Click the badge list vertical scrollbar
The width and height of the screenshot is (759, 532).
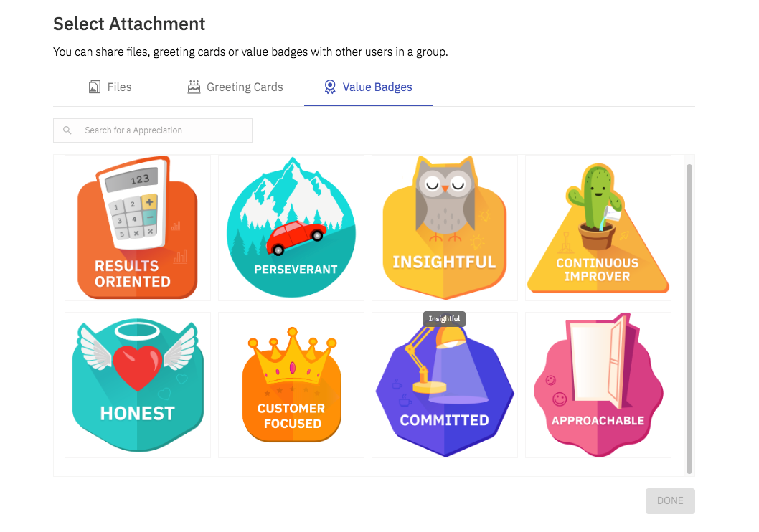689,319
